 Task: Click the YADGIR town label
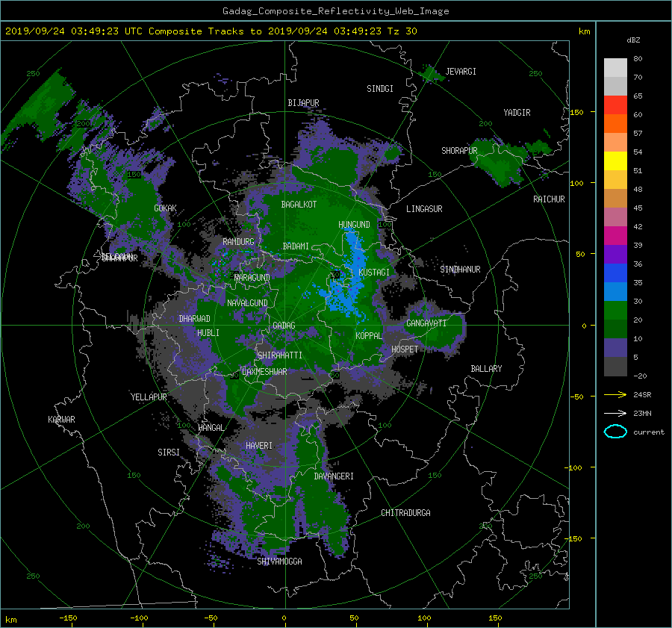tap(517, 112)
